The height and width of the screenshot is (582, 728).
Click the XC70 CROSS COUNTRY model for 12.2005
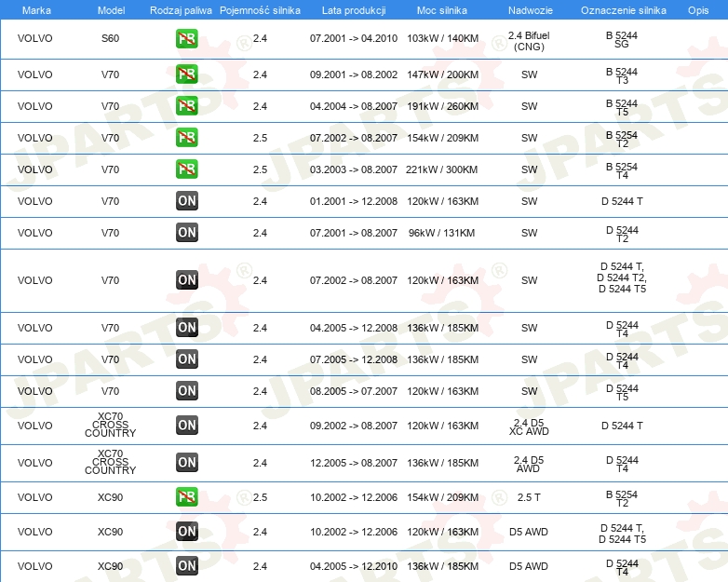point(110,462)
